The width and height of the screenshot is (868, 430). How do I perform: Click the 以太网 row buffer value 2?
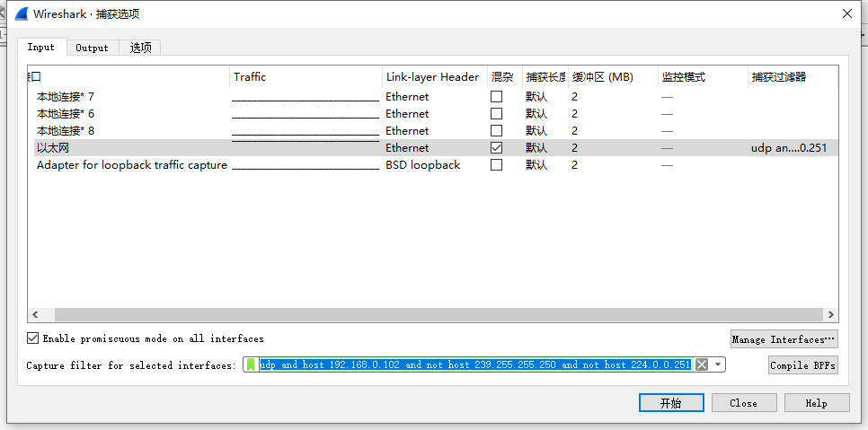(574, 148)
